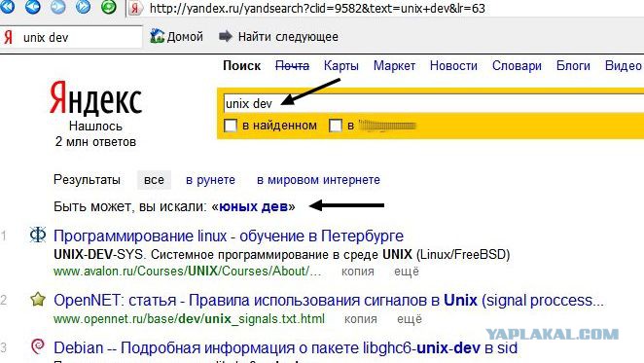Filter results 'в рунете'
The image size is (644, 363).
point(211,180)
